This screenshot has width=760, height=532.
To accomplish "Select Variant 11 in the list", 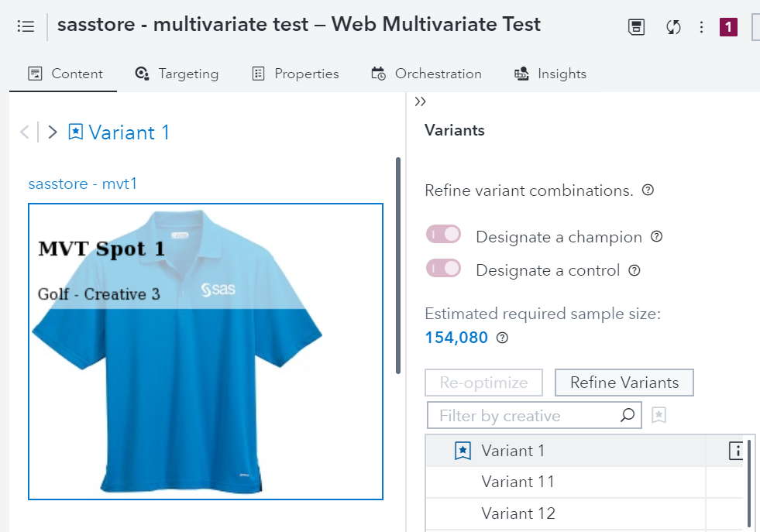I will pyautogui.click(x=518, y=482).
